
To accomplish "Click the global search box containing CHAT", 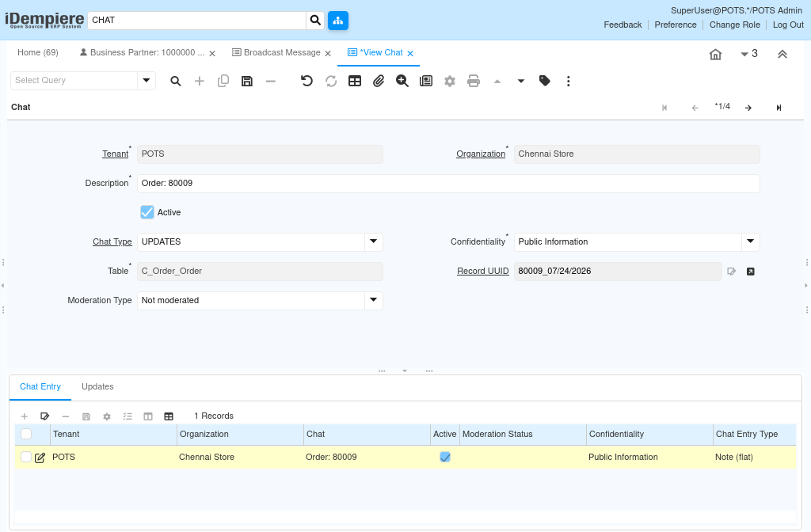I will point(197,20).
